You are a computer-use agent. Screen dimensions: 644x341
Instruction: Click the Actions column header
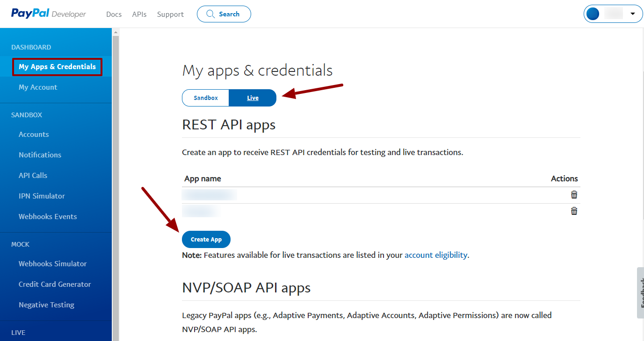tap(564, 178)
